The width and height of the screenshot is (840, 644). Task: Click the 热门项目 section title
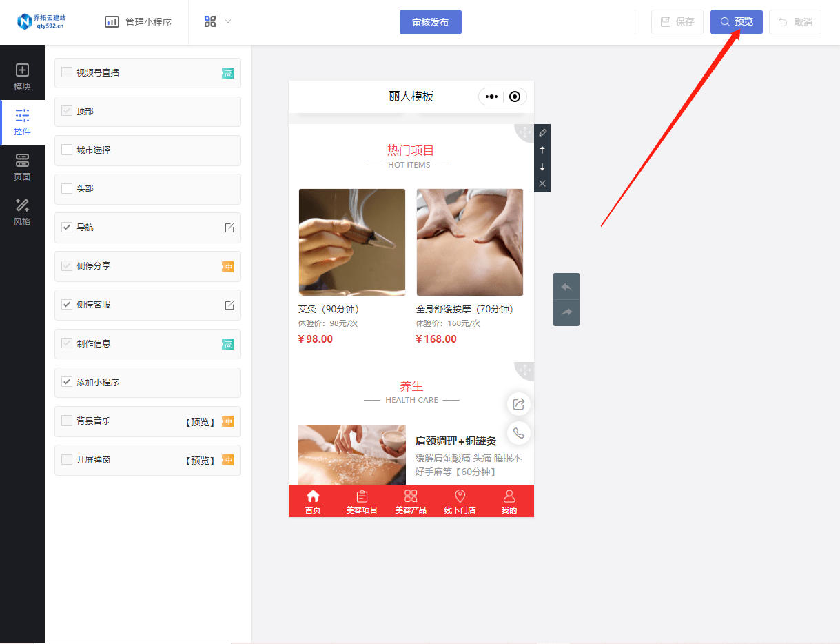pos(411,150)
